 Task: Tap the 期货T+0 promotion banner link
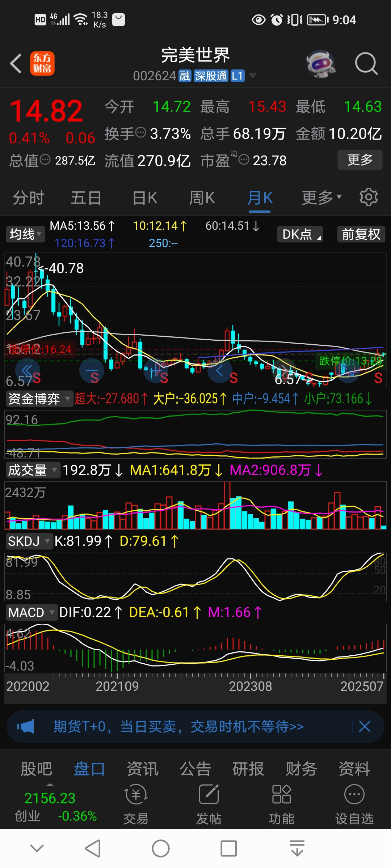click(x=178, y=726)
